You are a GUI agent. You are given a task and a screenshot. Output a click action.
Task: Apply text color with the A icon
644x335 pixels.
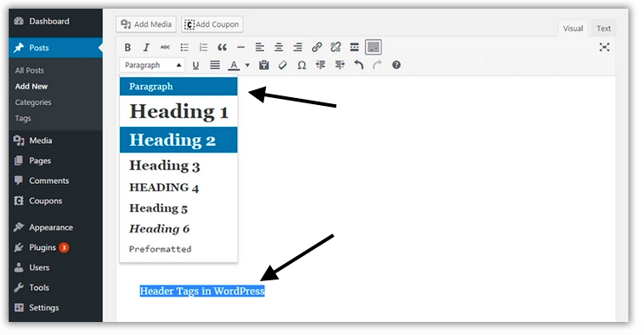click(x=234, y=65)
